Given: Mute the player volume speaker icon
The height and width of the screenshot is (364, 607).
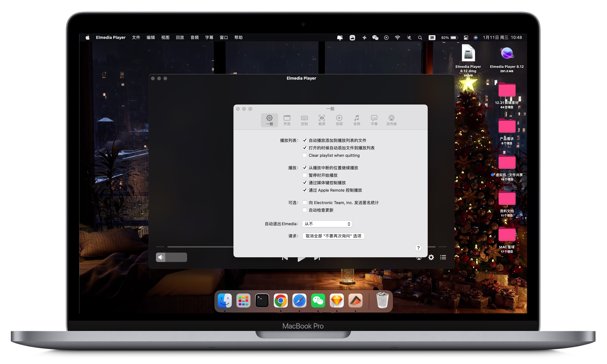Looking at the screenshot, I should click(161, 257).
